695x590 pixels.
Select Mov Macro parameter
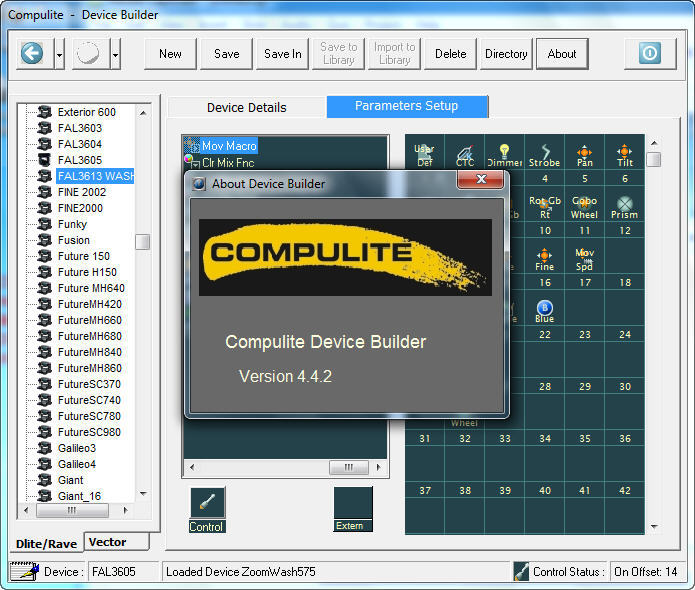tap(229, 146)
